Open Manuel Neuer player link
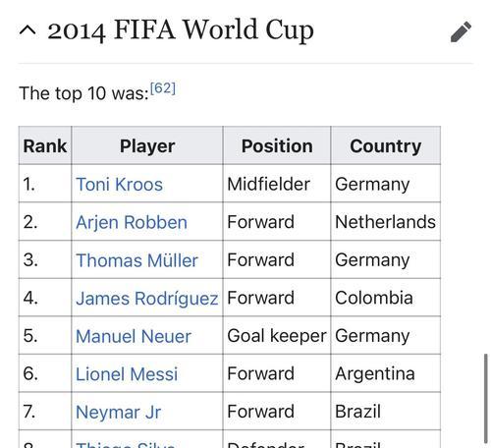Viewport: 491px width, 448px height. click(x=134, y=336)
